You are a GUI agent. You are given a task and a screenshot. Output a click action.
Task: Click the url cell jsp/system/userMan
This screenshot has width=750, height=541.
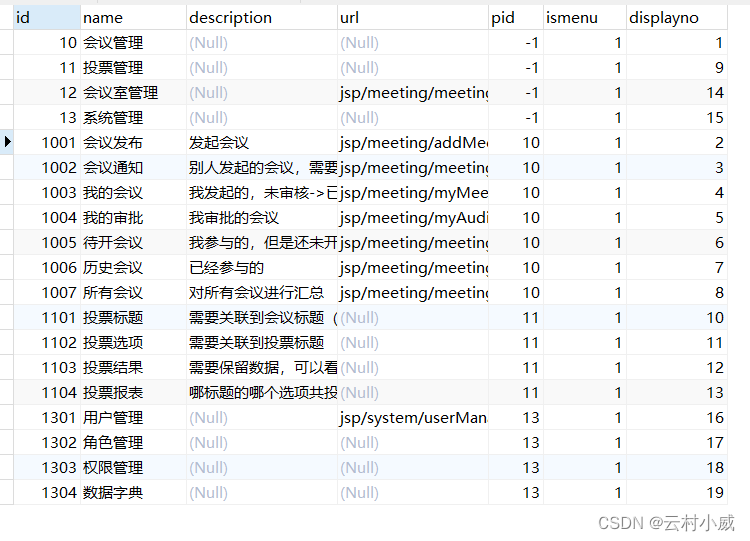pos(413,417)
